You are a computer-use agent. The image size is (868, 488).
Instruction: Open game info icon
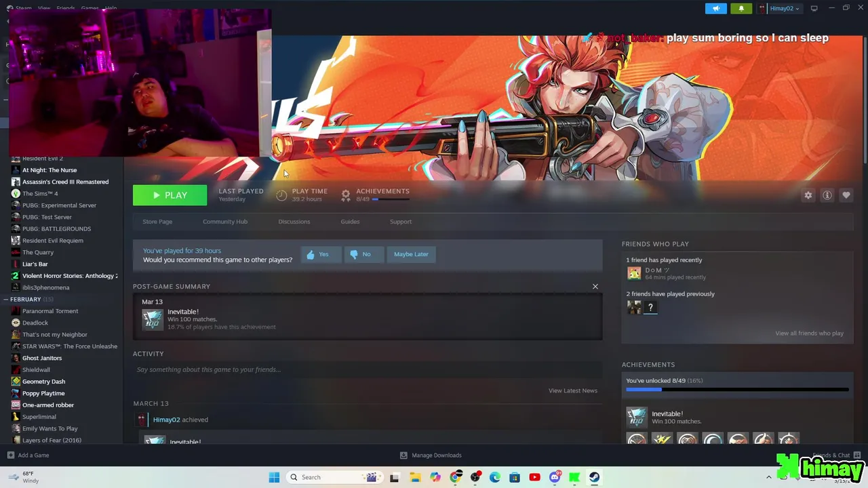(x=827, y=195)
